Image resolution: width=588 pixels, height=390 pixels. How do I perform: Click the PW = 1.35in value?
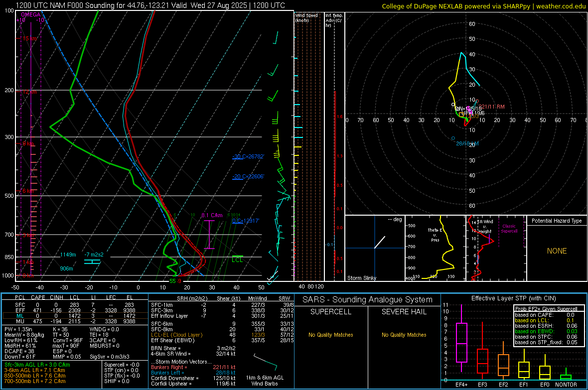coord(20,329)
